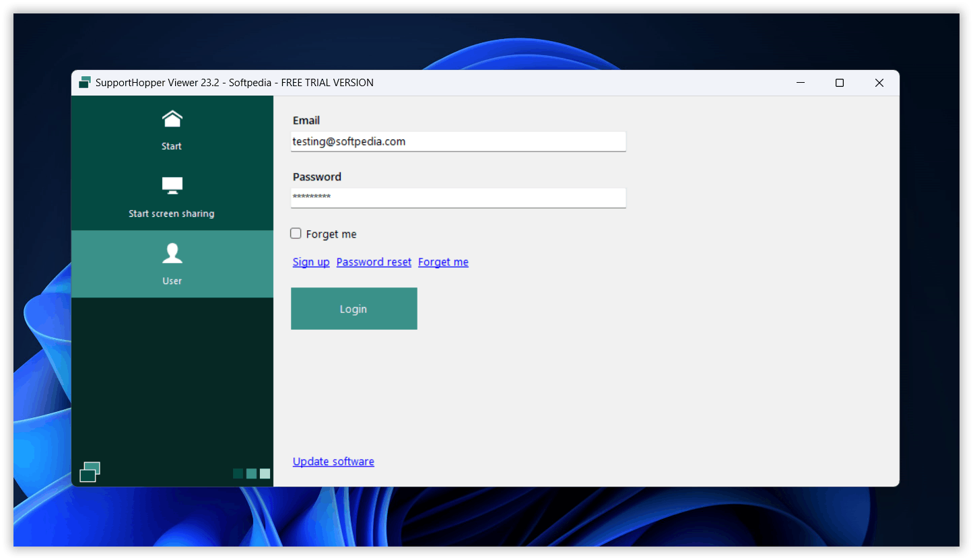Click the SupportHopper title bar app icon
This screenshot has width=973, height=560.
(x=85, y=83)
